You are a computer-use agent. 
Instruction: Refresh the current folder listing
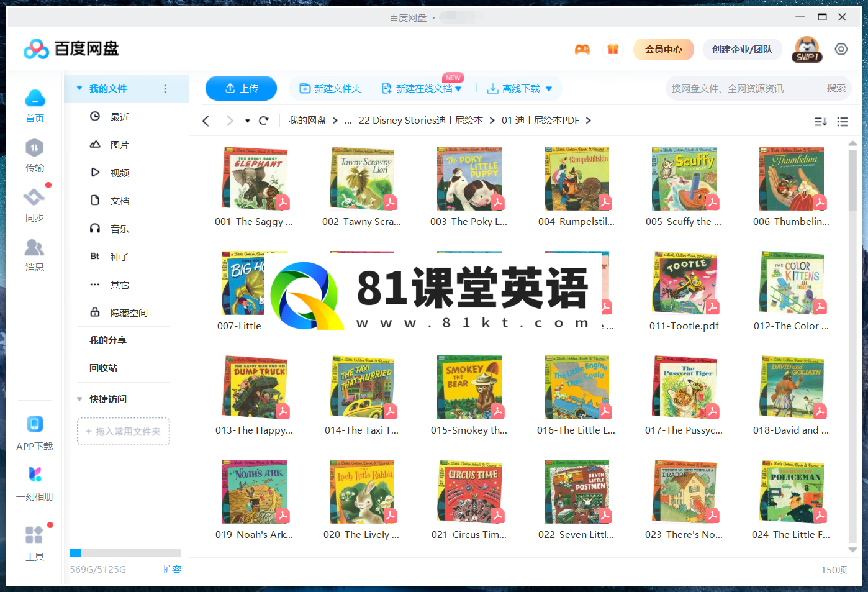pos(264,121)
